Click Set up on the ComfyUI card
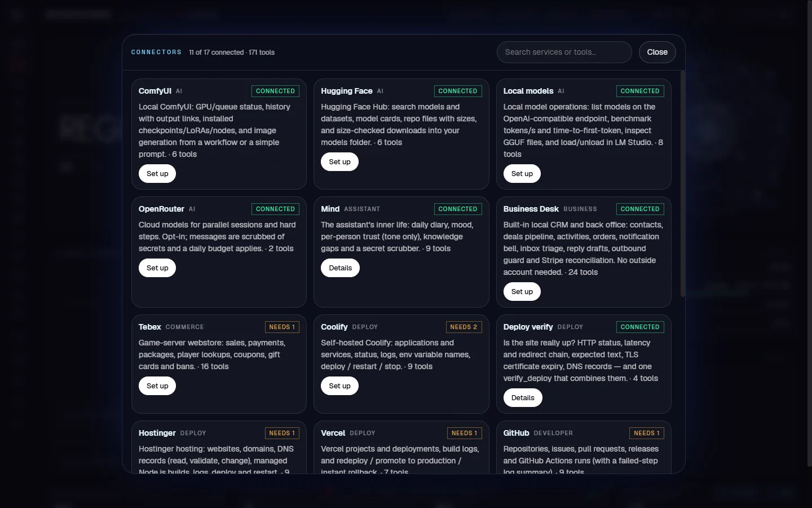This screenshot has height=508, width=812. [x=157, y=174]
